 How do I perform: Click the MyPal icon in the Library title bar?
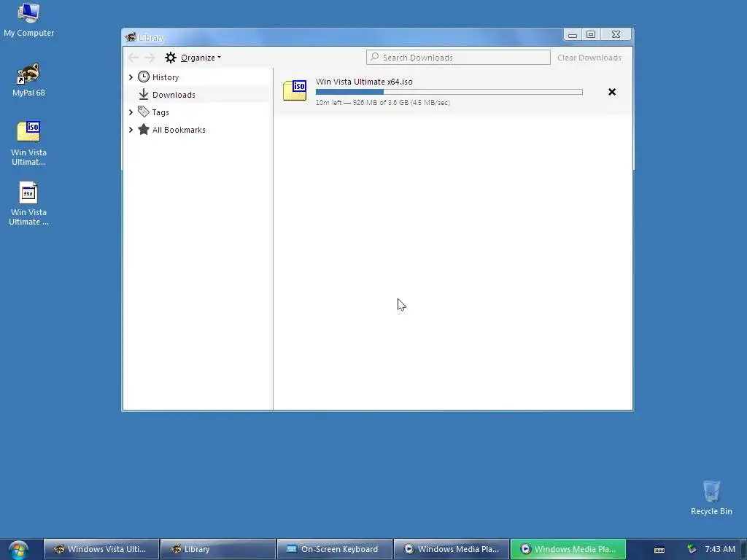pos(131,37)
